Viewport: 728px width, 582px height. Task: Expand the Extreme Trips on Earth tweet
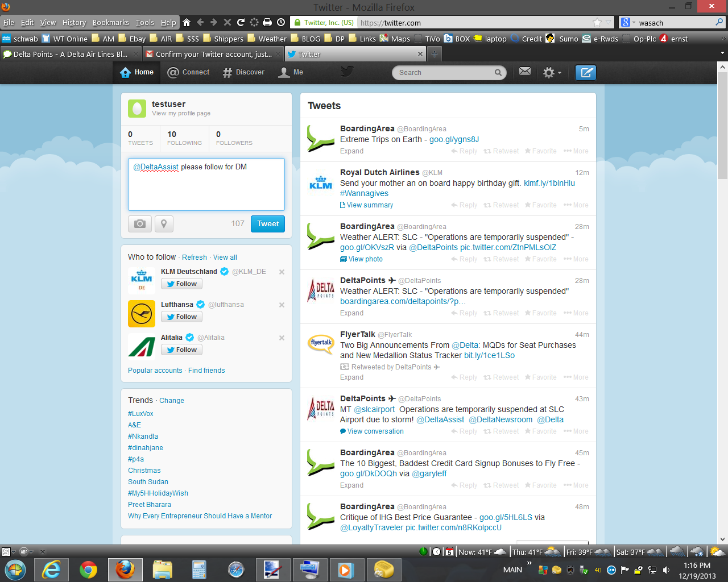click(351, 151)
